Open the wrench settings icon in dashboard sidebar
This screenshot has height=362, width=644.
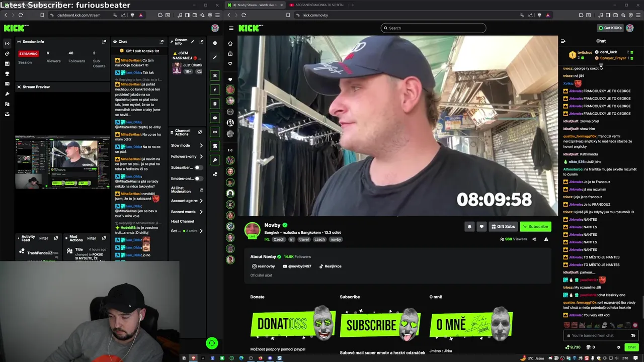pyautogui.click(x=7, y=94)
